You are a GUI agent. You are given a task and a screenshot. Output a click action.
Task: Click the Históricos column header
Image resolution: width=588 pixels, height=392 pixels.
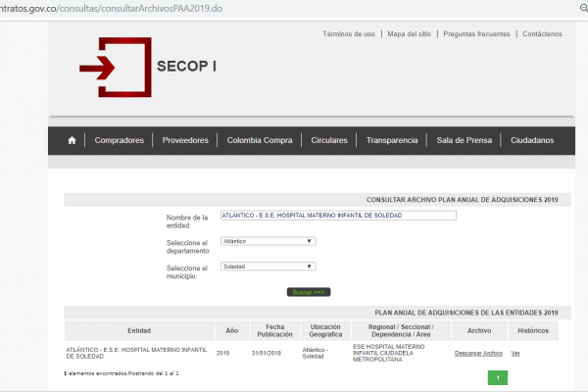tap(533, 330)
